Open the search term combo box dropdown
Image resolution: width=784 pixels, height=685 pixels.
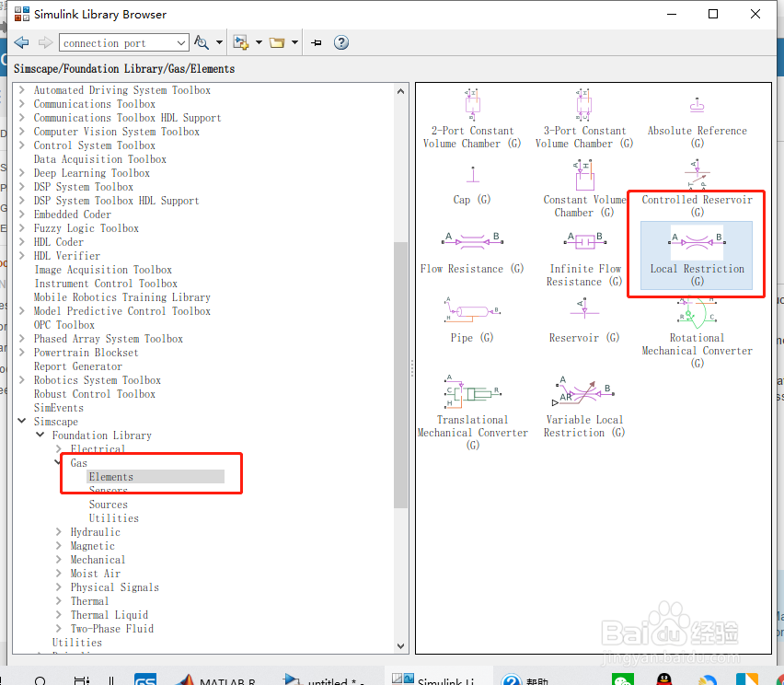[x=181, y=43]
